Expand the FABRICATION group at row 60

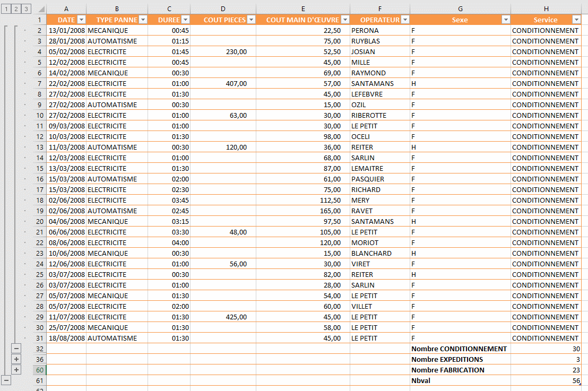[x=16, y=370]
